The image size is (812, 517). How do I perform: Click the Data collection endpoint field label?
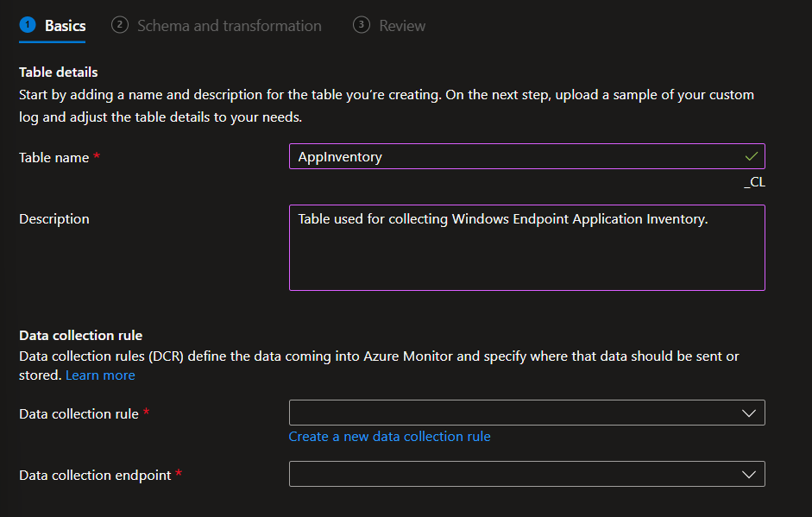[x=95, y=475]
